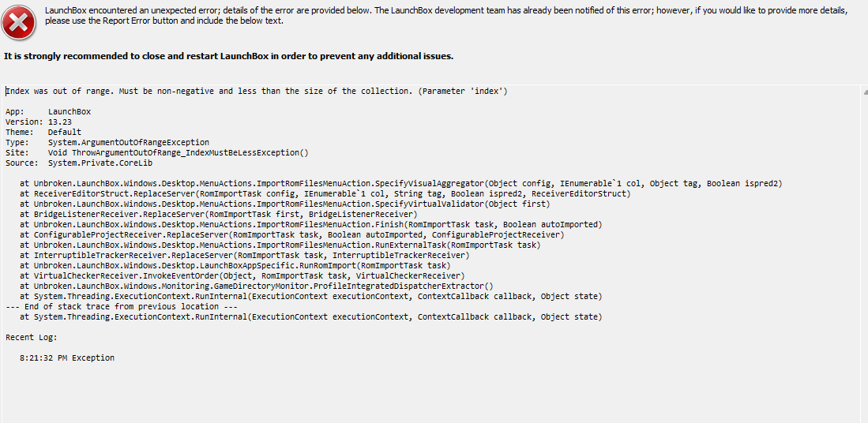This screenshot has width=868, height=423.
Task: Click the 'Source: System.Private.CoreLib' line
Action: pos(79,163)
